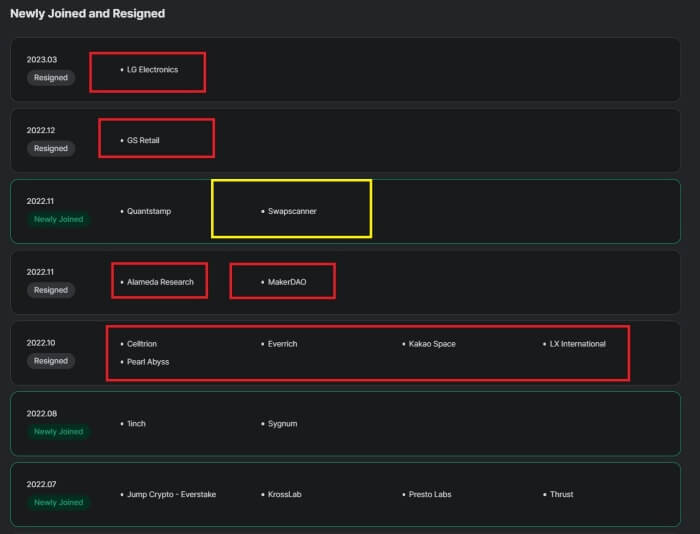Select Alameda Research in resigned list

pos(160,282)
